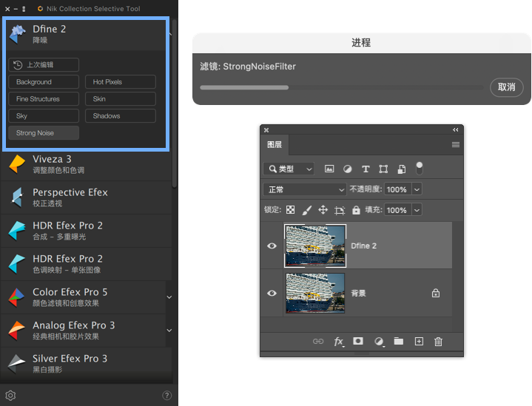
Task: Open the 正常 blend mode dropdown
Action: click(304, 189)
